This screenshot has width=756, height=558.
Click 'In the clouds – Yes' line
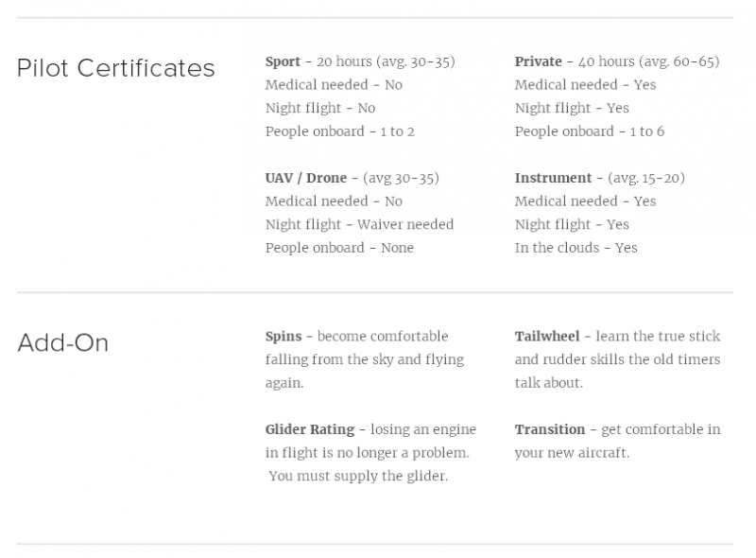(576, 248)
